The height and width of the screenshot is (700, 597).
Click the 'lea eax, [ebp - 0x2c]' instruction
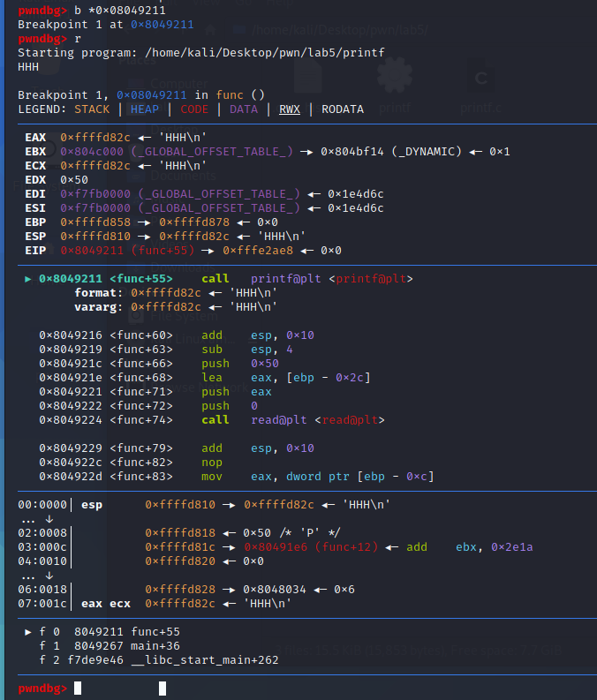click(286, 377)
